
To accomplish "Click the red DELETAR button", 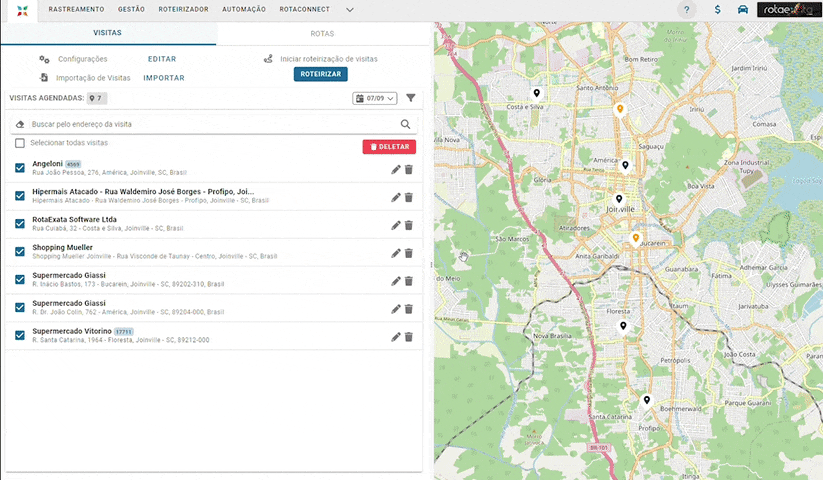I will (x=389, y=147).
